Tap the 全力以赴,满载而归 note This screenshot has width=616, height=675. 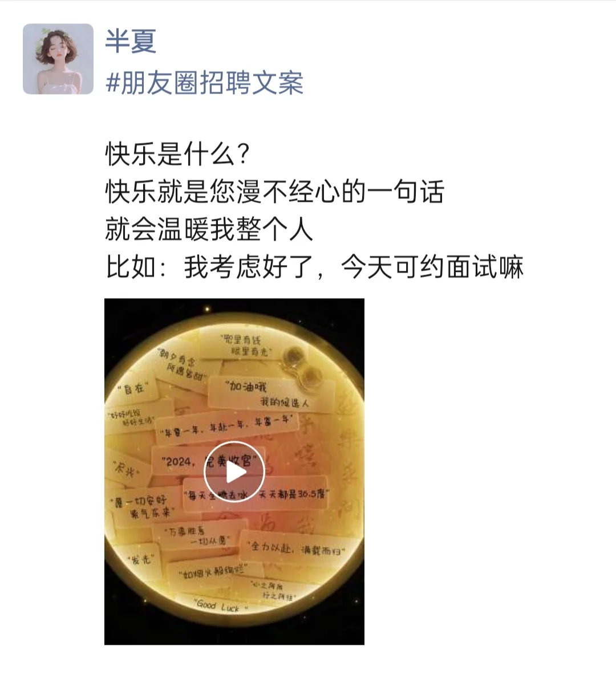pyautogui.click(x=297, y=549)
